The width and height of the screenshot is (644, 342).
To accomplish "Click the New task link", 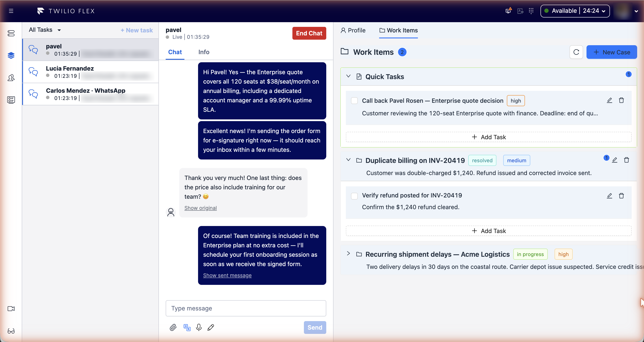I will tap(137, 30).
